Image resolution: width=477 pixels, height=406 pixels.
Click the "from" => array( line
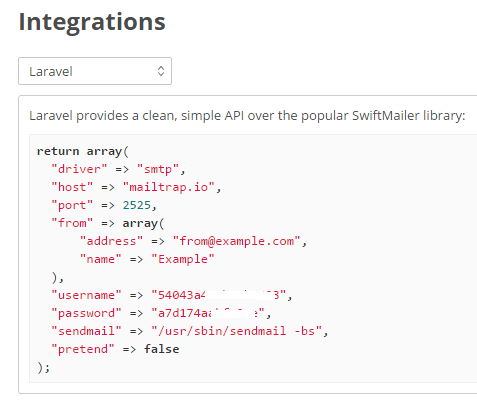pyautogui.click(x=108, y=223)
